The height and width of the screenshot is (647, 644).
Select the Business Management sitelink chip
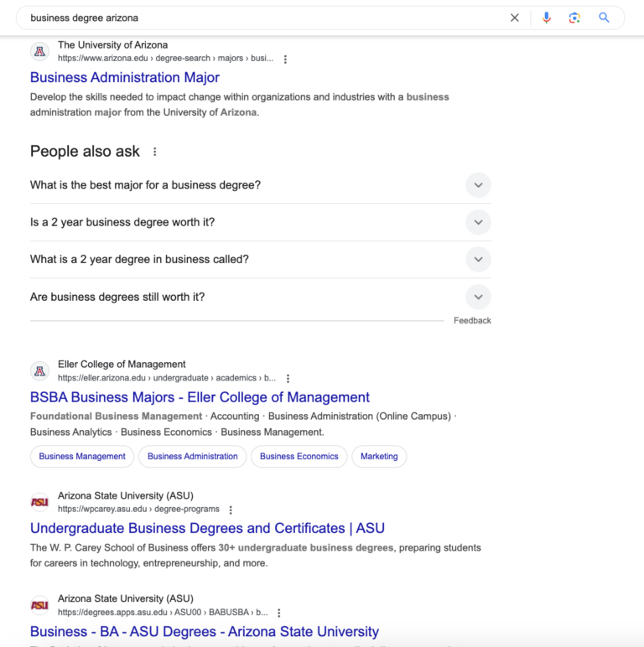[x=82, y=457]
